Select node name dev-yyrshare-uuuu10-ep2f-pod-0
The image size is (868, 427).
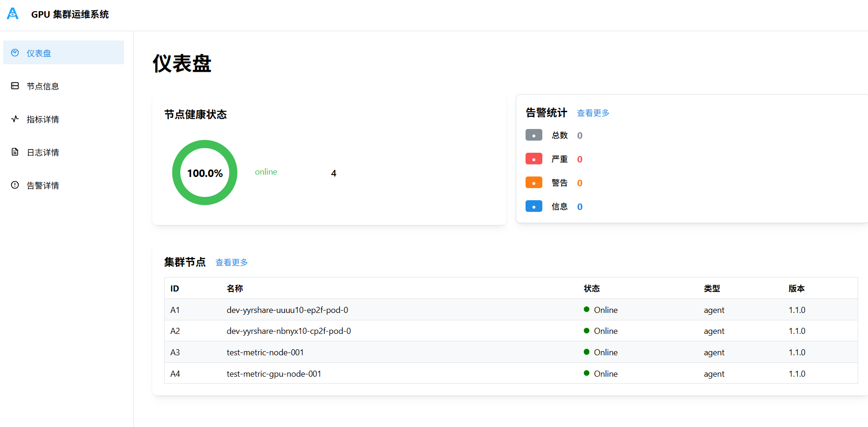click(x=287, y=310)
